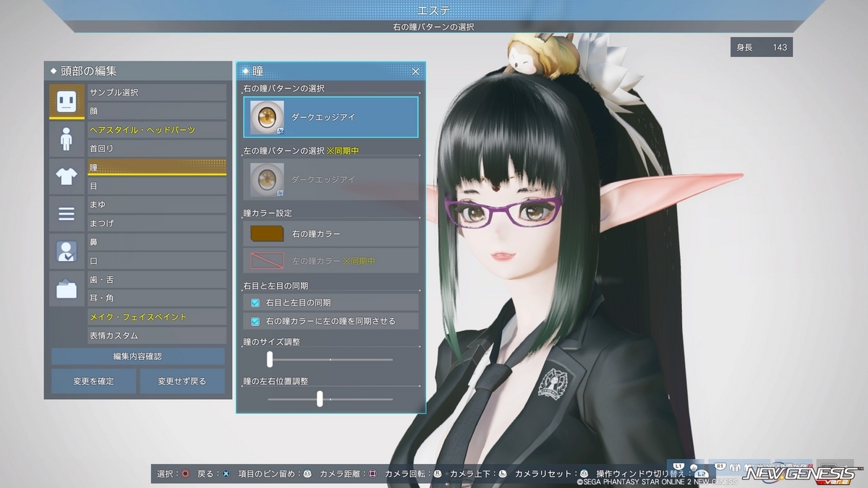Open the costume T-shirt icon category

(x=67, y=176)
